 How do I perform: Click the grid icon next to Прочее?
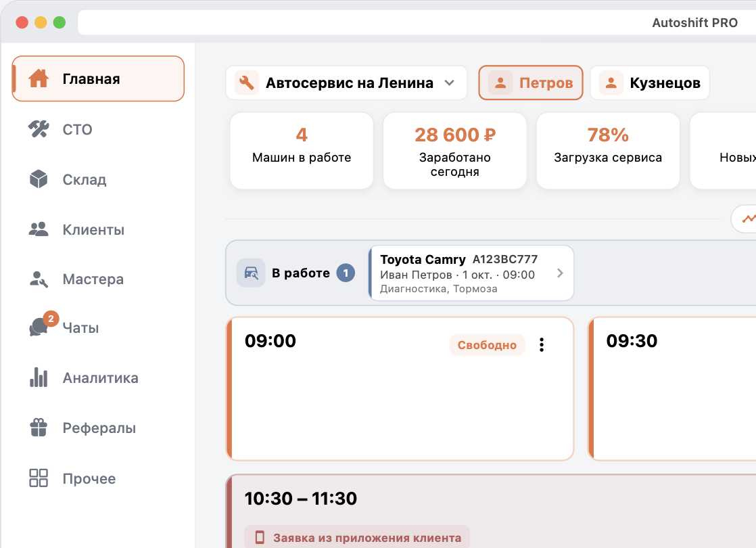pyautogui.click(x=39, y=478)
